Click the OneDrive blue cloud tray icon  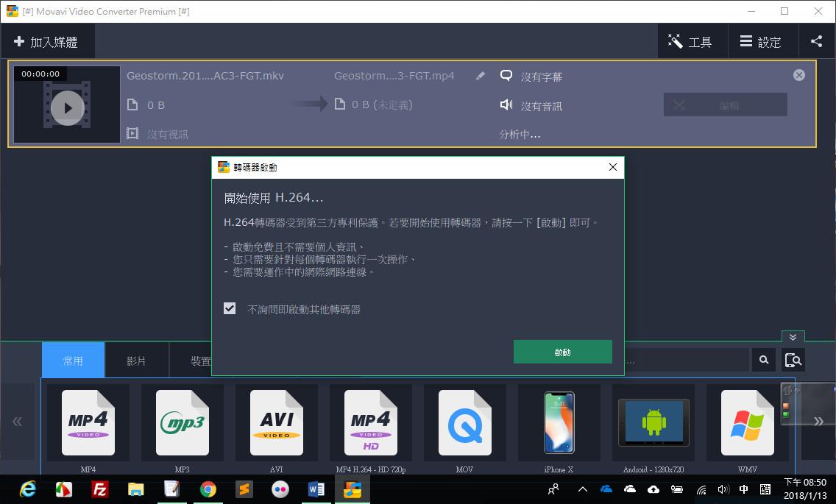tap(606, 489)
